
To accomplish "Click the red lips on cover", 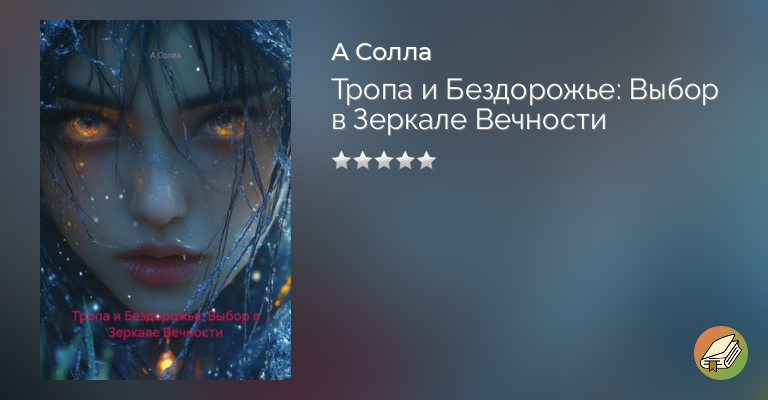I will click(x=160, y=262).
